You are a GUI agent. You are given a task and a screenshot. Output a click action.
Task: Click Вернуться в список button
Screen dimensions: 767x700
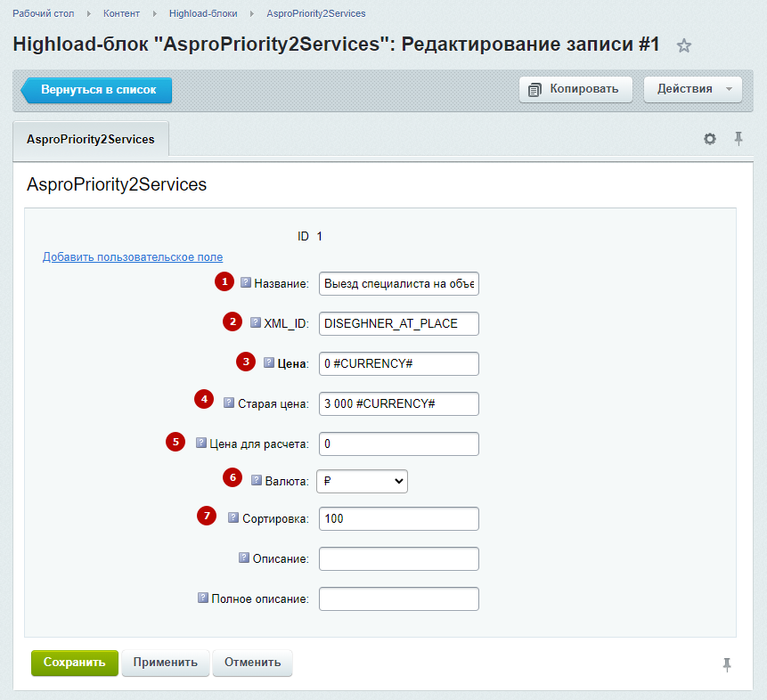pos(96,90)
